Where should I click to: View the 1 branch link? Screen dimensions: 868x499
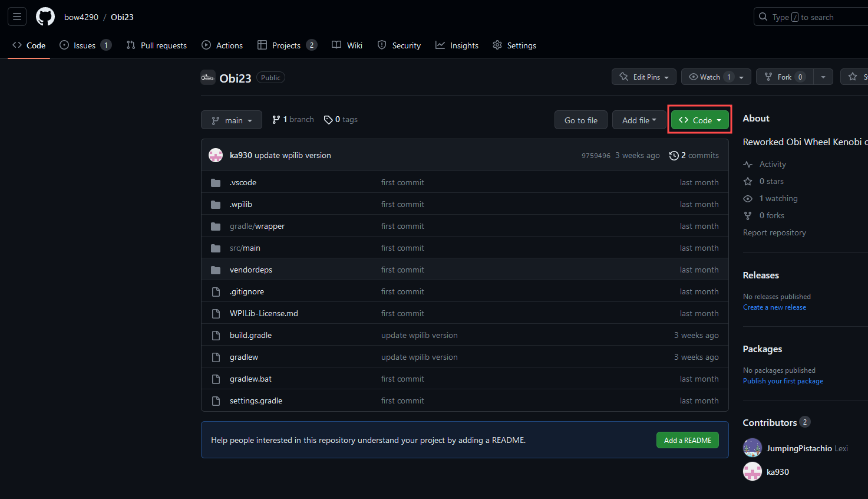coord(293,120)
